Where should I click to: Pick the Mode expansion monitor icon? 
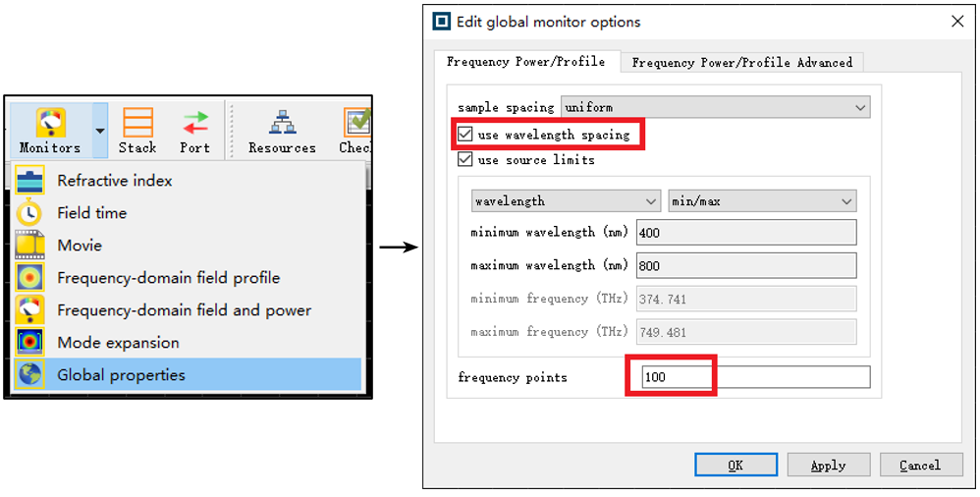pos(29,343)
